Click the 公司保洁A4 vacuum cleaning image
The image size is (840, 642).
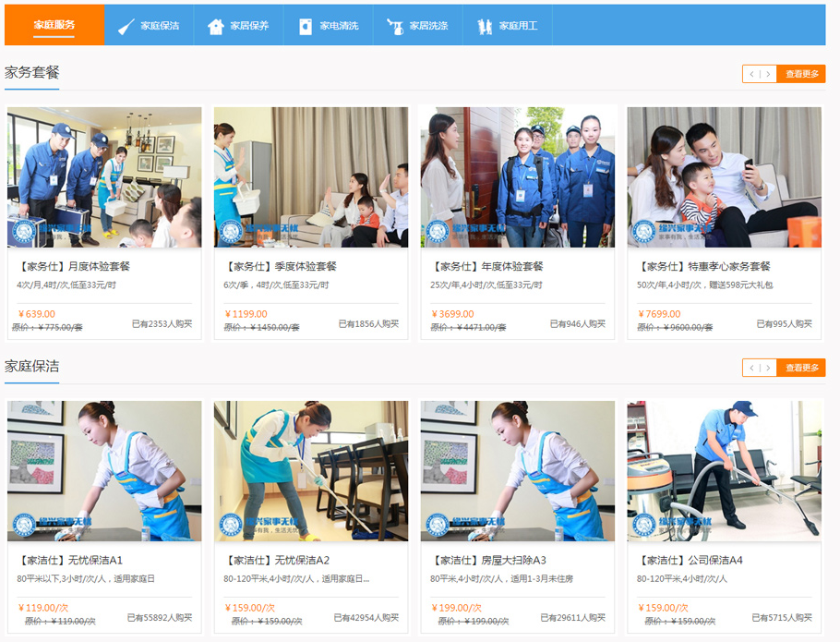(724, 470)
